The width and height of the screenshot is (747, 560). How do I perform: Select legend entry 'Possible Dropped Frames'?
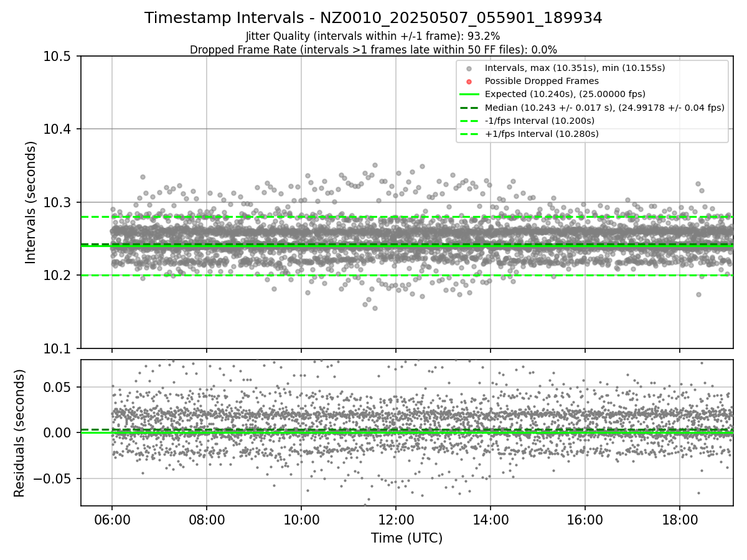542,81
